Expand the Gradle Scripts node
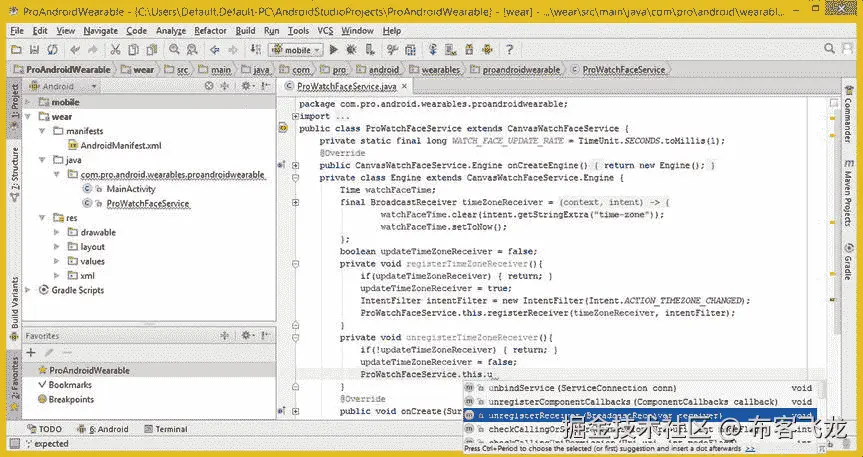 tap(28, 290)
